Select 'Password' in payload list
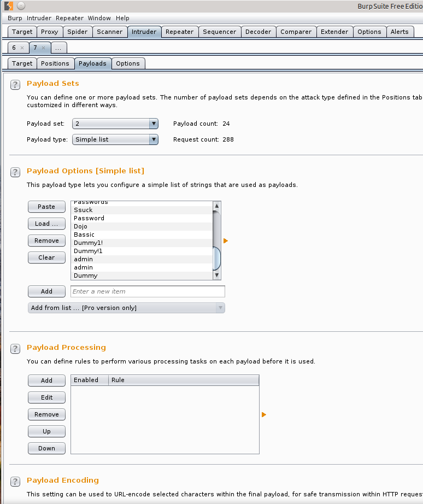Viewport: 423px width, 504px height. 142,218
